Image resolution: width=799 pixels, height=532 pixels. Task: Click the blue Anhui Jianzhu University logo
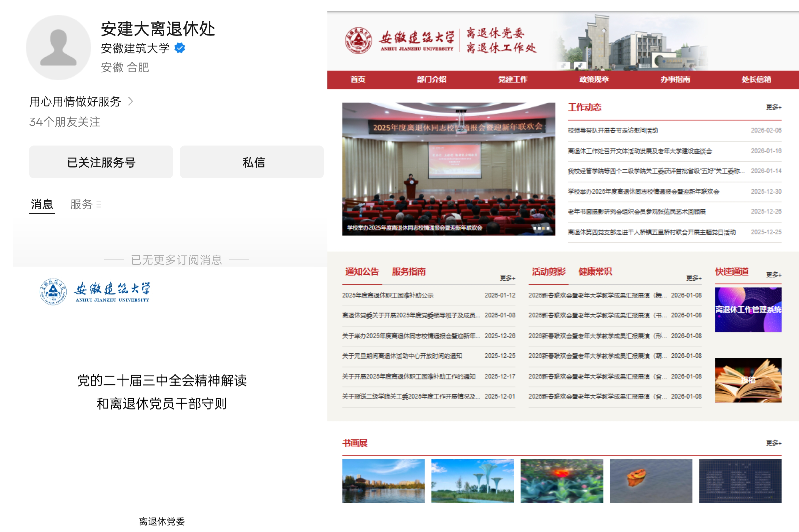point(95,292)
